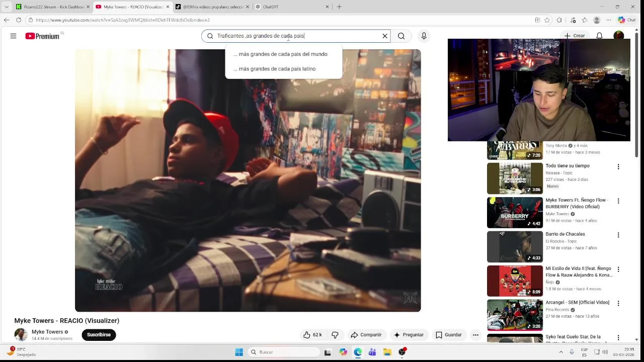The height and width of the screenshot is (362, 644).
Task: Share video with Compartir
Action: (x=366, y=335)
